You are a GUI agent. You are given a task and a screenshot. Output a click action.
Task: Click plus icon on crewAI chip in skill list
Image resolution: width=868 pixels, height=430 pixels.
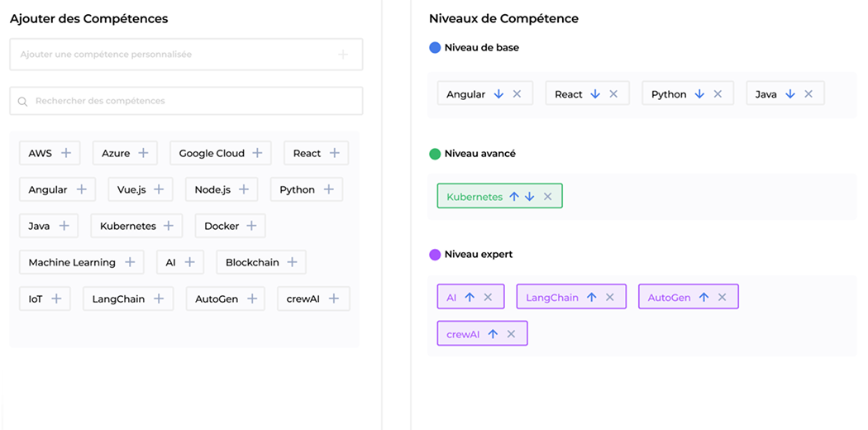pyautogui.click(x=334, y=299)
